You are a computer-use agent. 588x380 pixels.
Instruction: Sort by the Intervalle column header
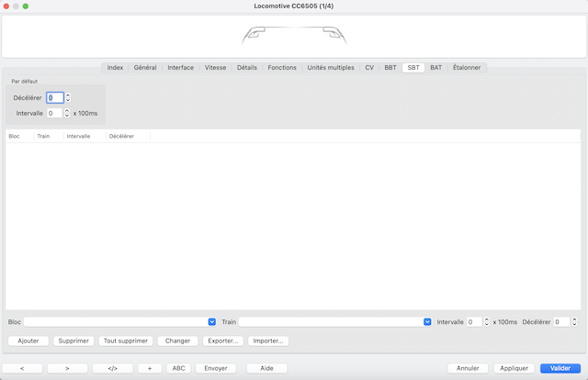(x=79, y=136)
